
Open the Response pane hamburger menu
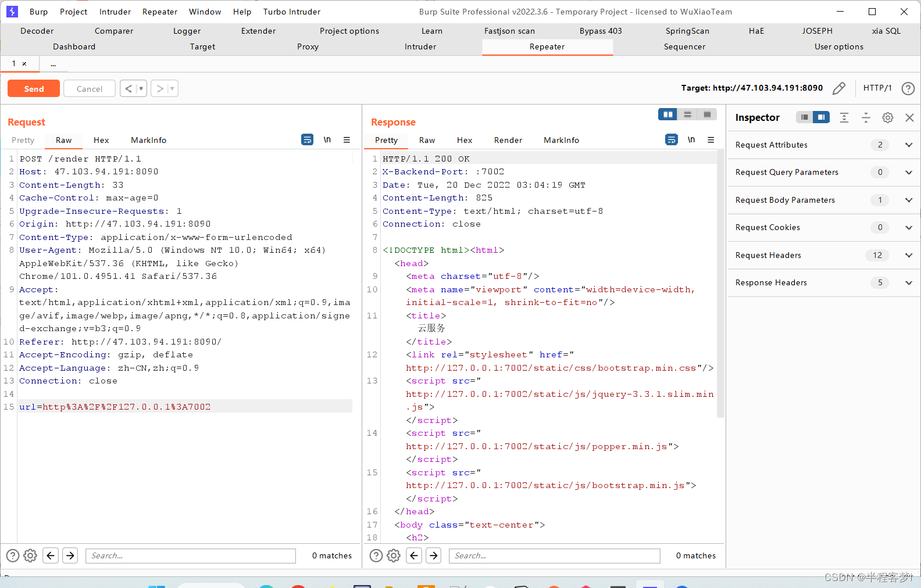(x=711, y=139)
